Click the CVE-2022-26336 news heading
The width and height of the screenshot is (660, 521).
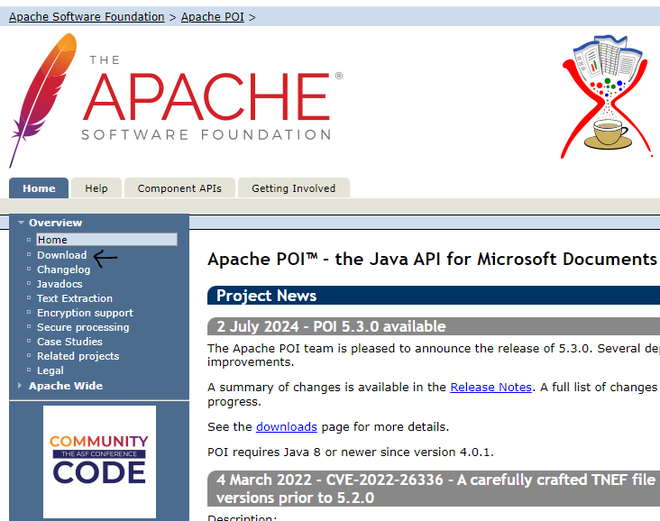tap(434, 489)
